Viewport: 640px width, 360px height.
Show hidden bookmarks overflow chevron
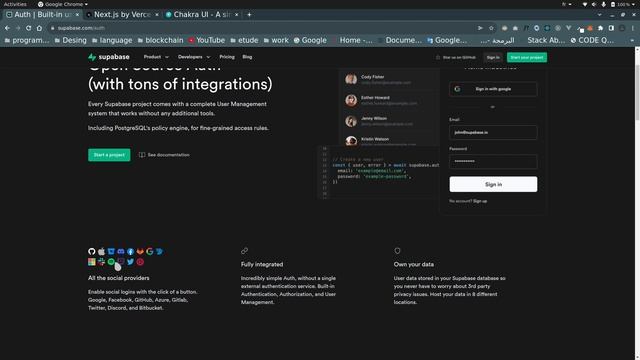point(632,40)
